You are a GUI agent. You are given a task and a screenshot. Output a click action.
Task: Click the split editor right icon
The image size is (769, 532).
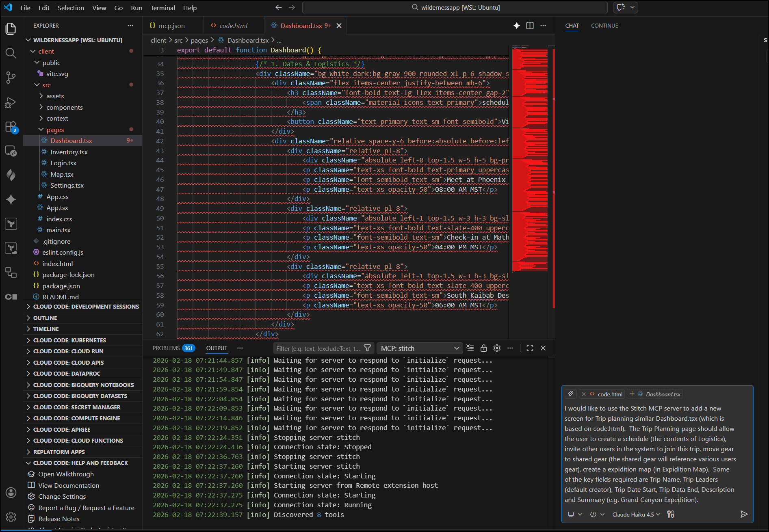(530, 26)
